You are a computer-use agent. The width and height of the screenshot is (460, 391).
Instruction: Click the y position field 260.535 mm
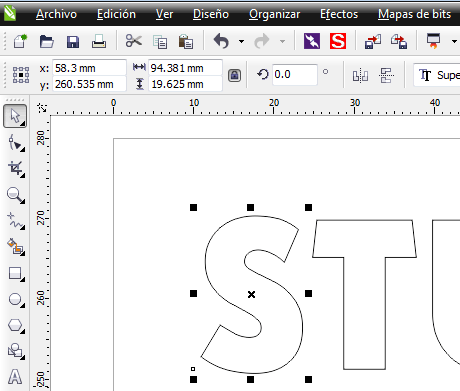89,84
